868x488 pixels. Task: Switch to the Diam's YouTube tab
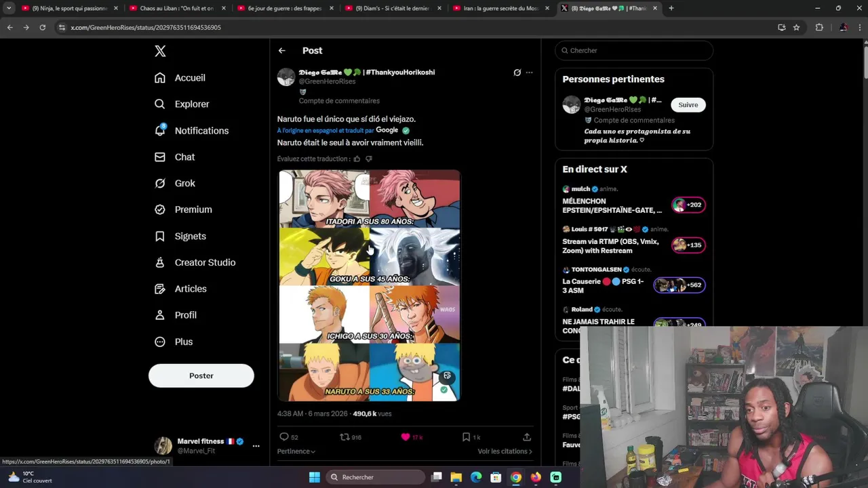(x=393, y=8)
